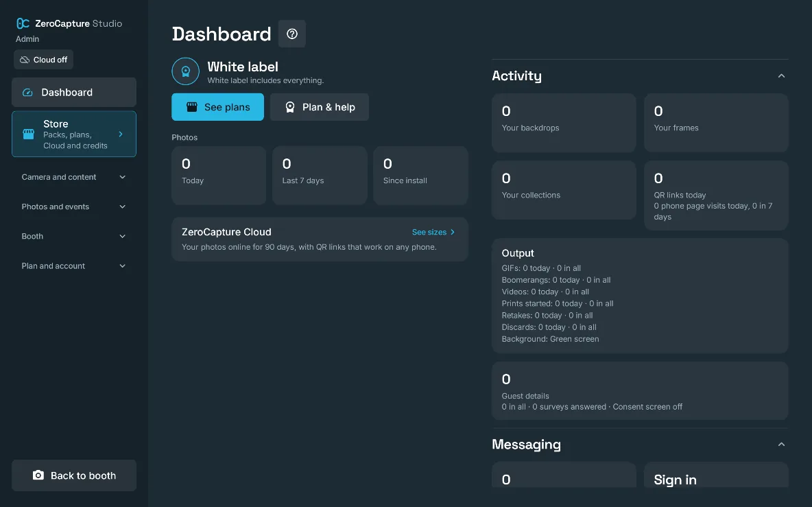
Task: Click the Activity section heading
Action: [517, 75]
